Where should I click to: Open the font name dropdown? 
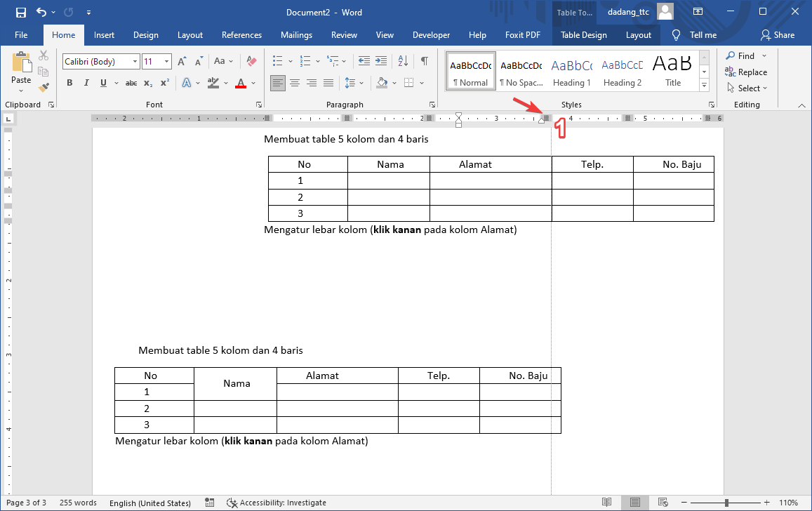[135, 62]
